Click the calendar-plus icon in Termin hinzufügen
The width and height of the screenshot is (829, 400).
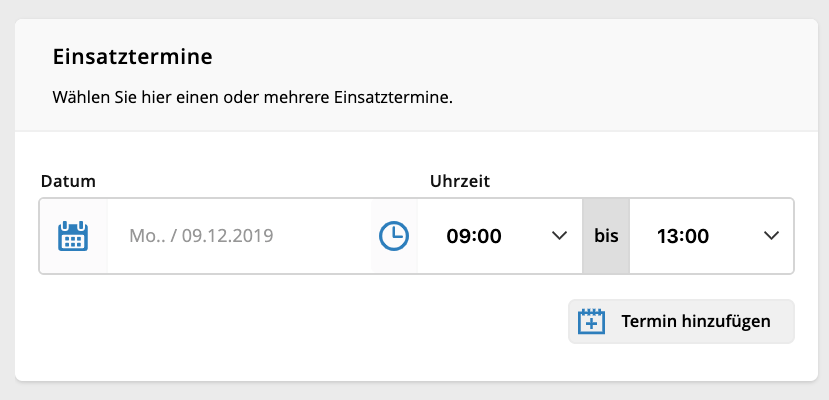[591, 321]
